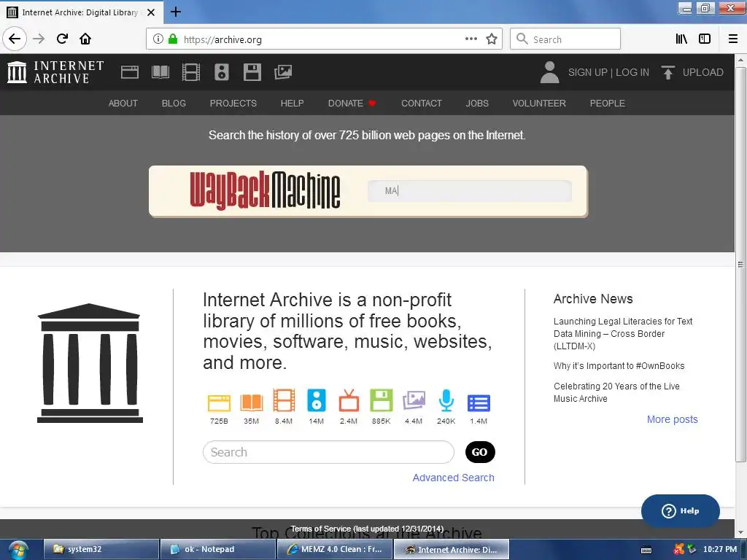Viewport: 747px width, 560px height.
Task: Click the SIGN UP link
Action: pos(587,72)
